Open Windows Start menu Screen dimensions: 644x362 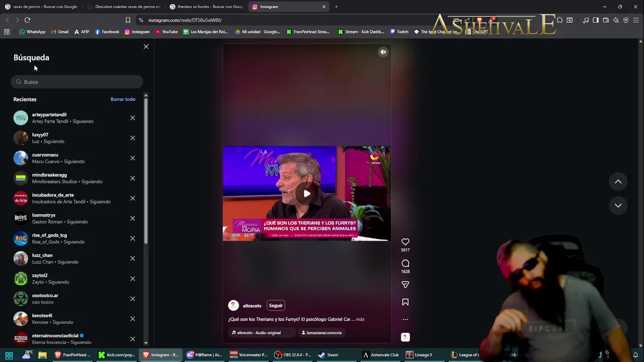coord(9,355)
